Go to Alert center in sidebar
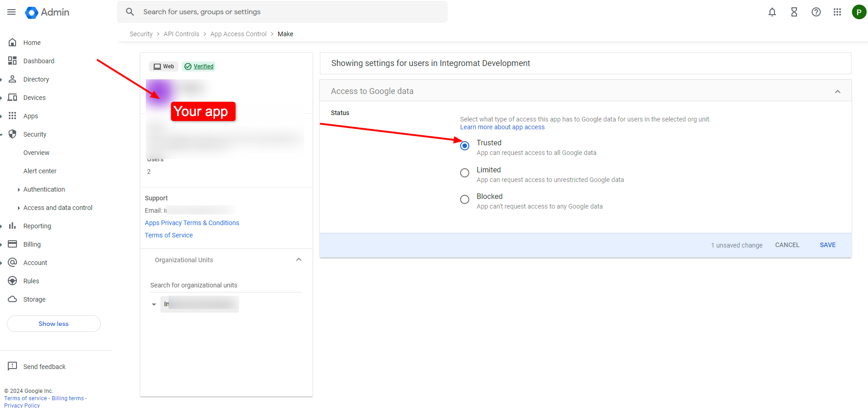Viewport: 868px width, 408px height. click(x=40, y=171)
